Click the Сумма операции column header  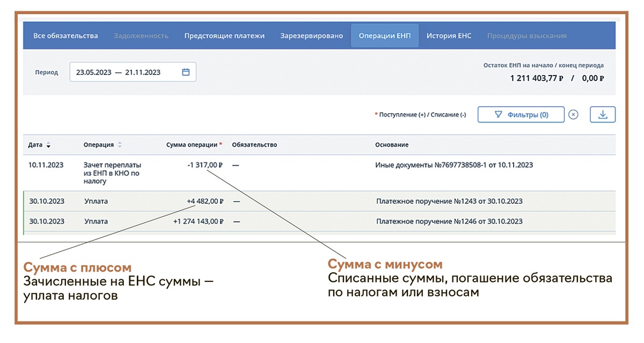pos(192,145)
